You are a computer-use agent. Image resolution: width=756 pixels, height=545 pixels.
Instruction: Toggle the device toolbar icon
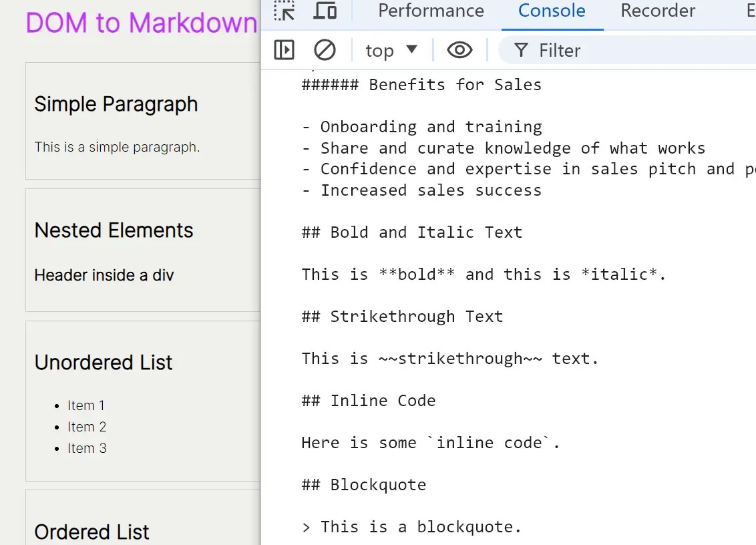point(325,11)
